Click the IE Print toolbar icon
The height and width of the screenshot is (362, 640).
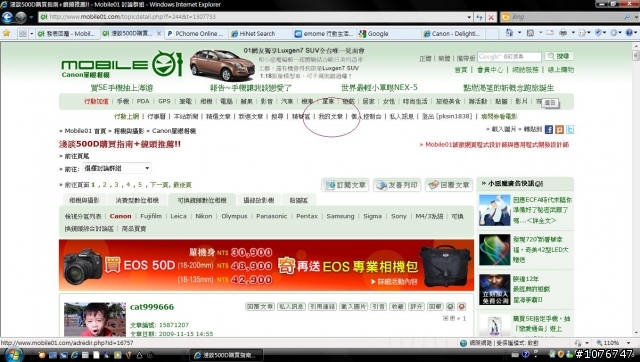[563, 33]
